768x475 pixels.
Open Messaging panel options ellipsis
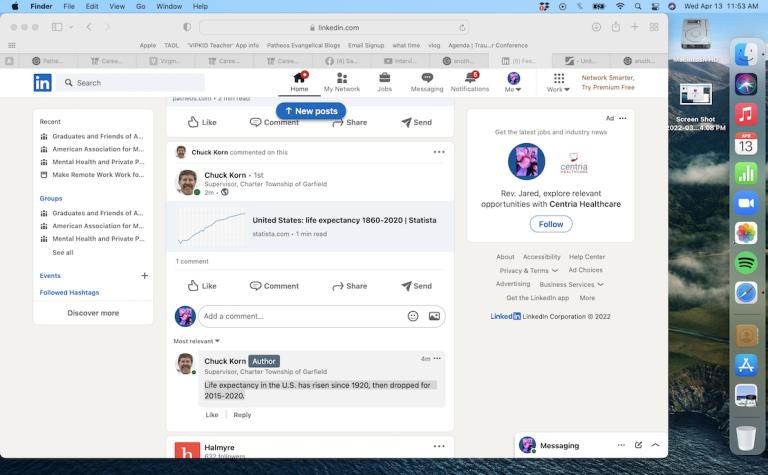tap(621, 445)
